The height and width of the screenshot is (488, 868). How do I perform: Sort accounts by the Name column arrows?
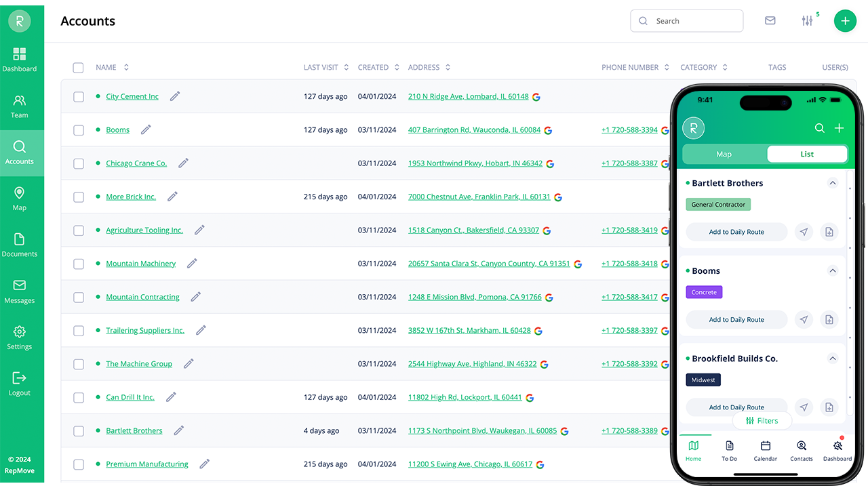pyautogui.click(x=126, y=67)
